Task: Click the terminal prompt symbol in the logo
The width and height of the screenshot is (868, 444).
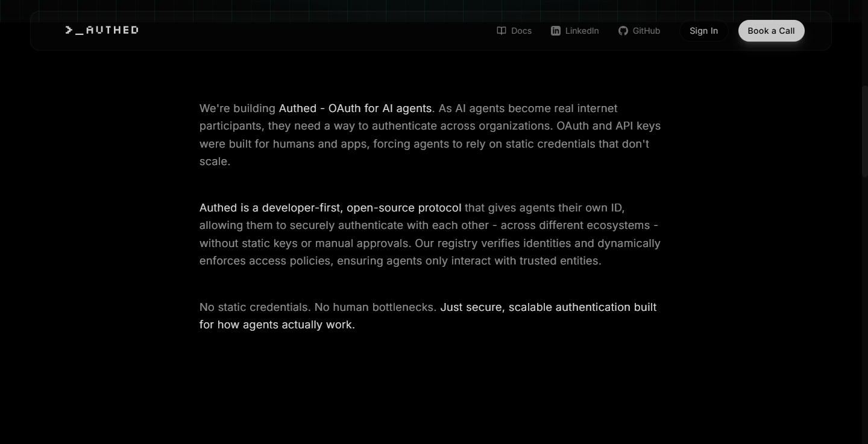Action: point(74,30)
